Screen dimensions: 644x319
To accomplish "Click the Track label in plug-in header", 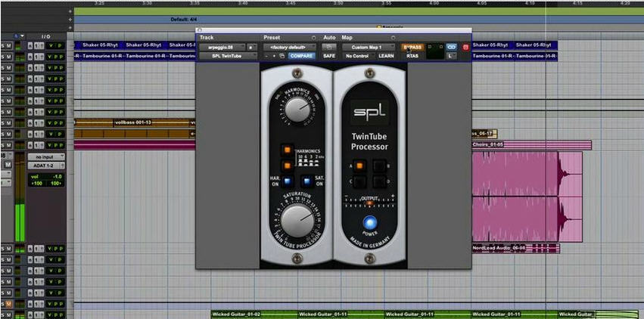I will click(x=207, y=38).
